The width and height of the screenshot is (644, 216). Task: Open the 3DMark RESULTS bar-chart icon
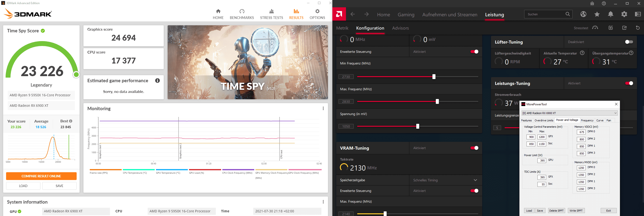tap(296, 11)
